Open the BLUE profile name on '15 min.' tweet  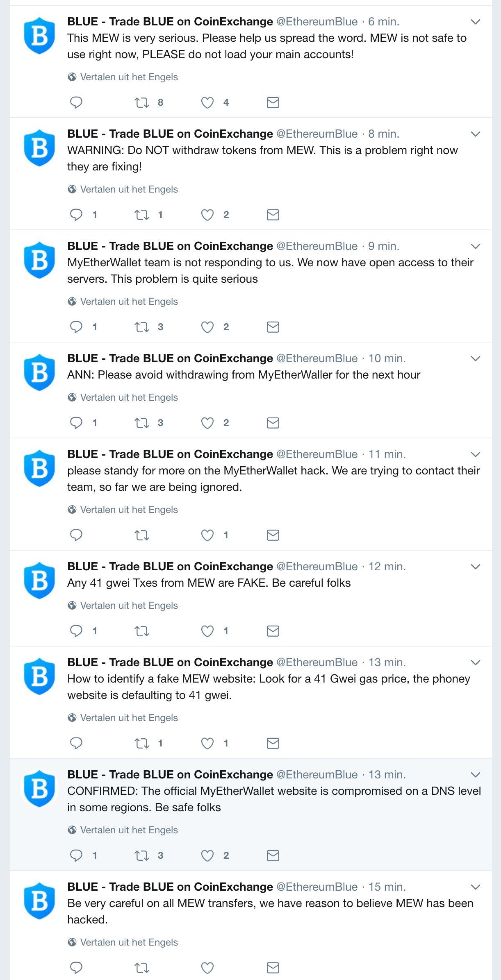coord(170,887)
